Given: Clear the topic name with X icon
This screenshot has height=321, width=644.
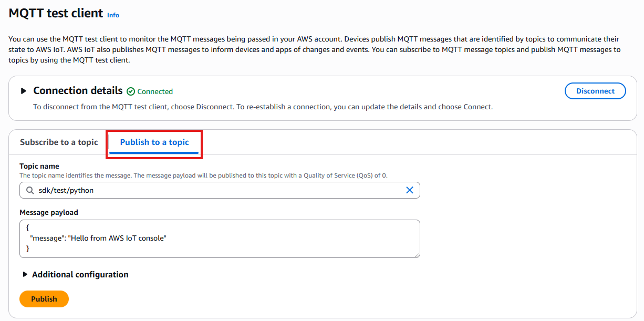Looking at the screenshot, I should pos(410,190).
